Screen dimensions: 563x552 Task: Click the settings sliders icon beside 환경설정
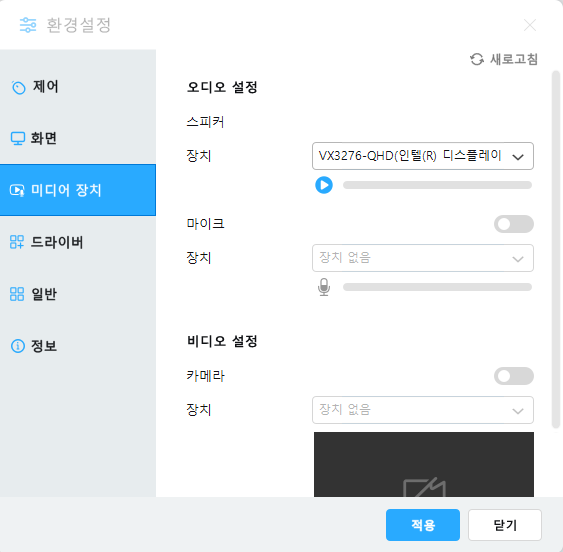click(x=28, y=25)
